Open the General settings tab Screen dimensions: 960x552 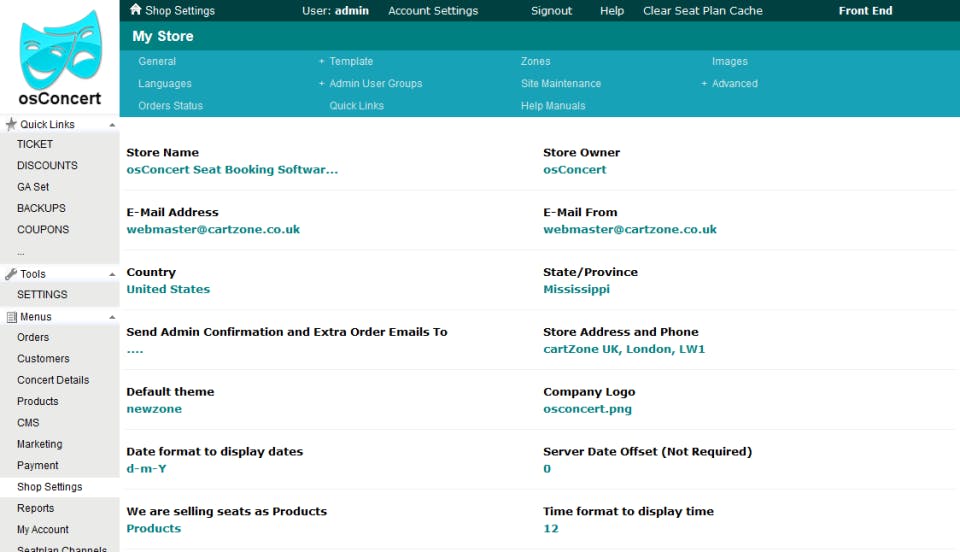(157, 61)
